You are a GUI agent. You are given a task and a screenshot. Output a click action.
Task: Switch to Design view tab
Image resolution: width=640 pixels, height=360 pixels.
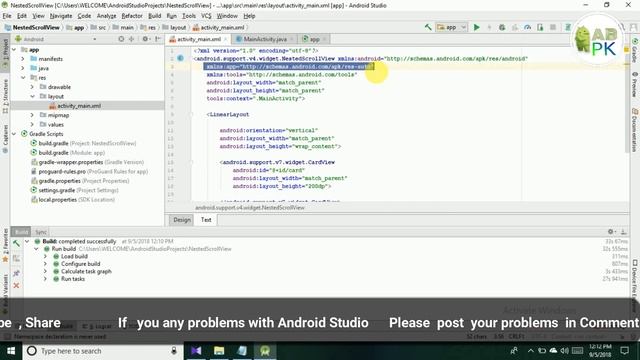click(x=182, y=220)
